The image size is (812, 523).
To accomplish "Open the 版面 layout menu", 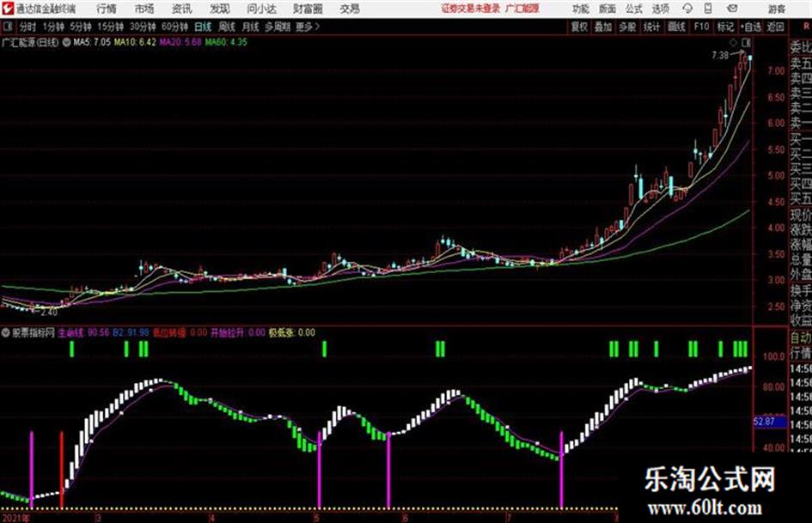I will 607,9.
